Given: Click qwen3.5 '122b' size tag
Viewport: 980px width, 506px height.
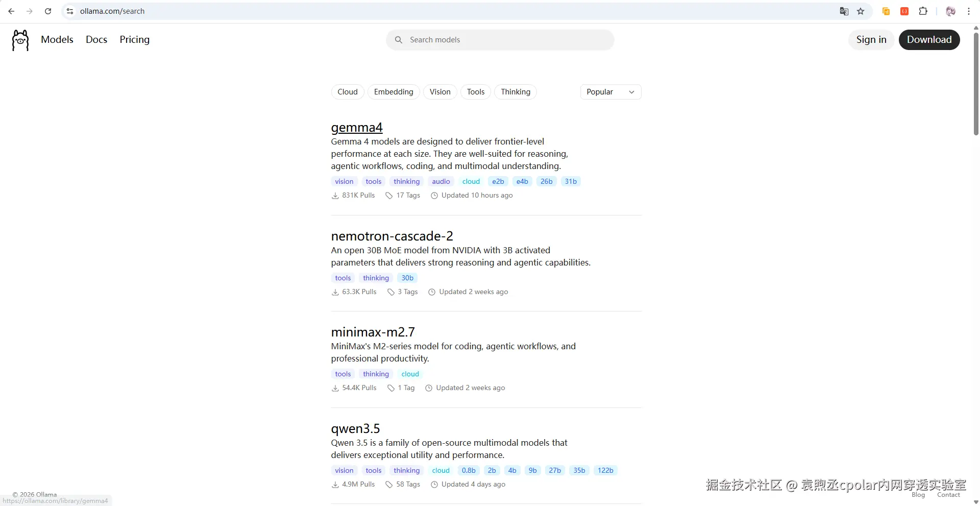Looking at the screenshot, I should click(x=605, y=470).
